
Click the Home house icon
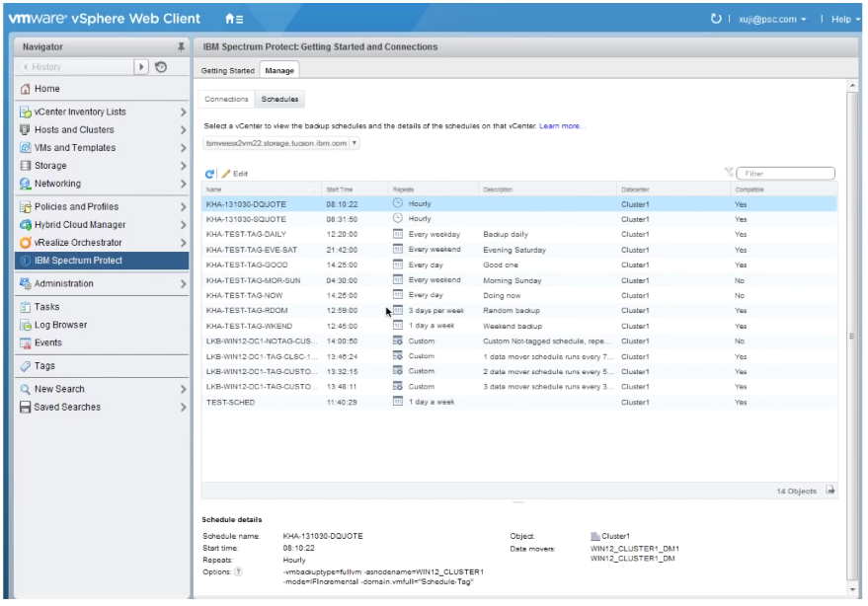tap(25, 89)
